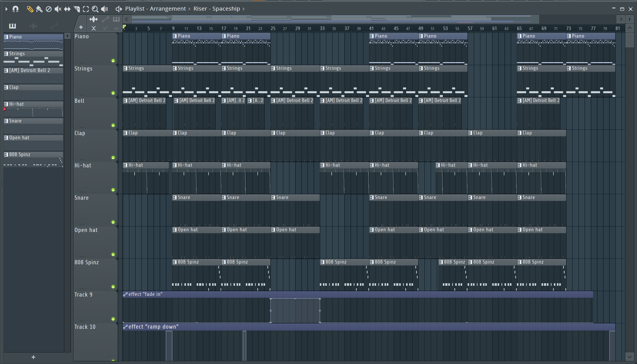The width and height of the screenshot is (637, 364).
Task: Mute the Clap track via green light
Action: coord(113,157)
